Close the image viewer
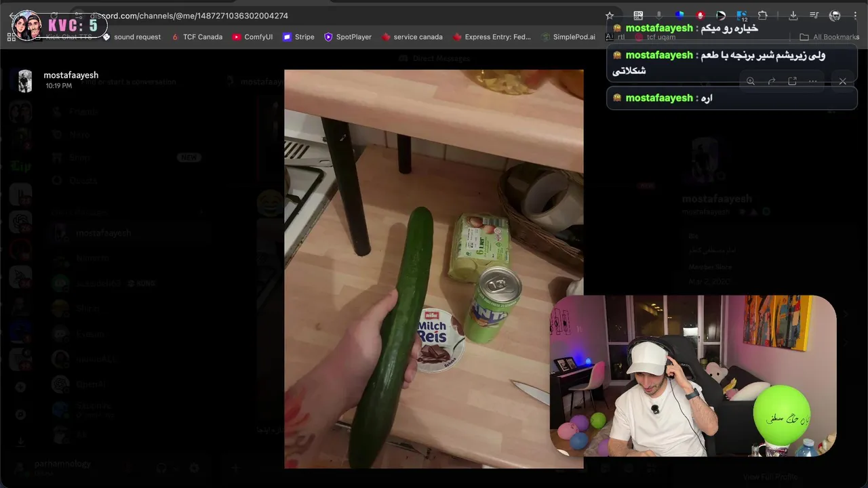868x488 pixels. click(x=843, y=81)
